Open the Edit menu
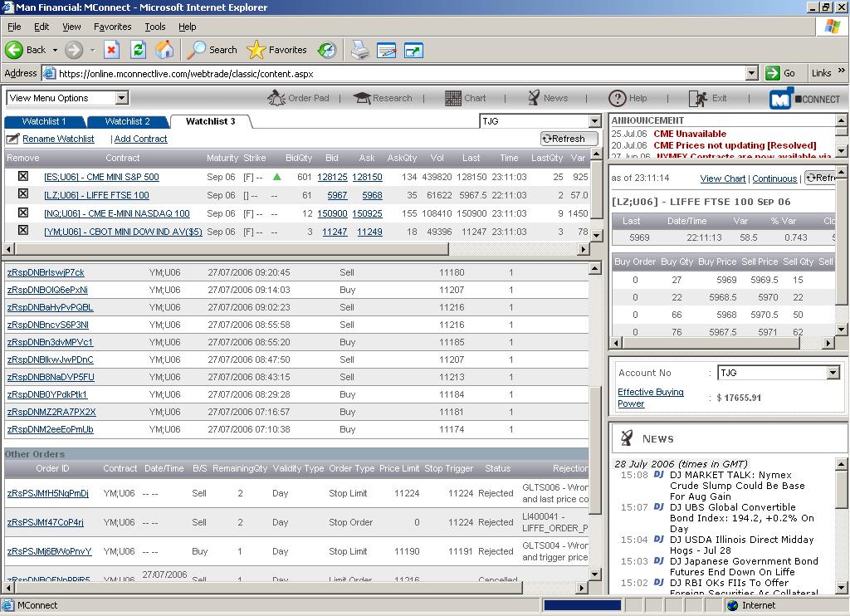The width and height of the screenshot is (850, 616). [x=42, y=27]
